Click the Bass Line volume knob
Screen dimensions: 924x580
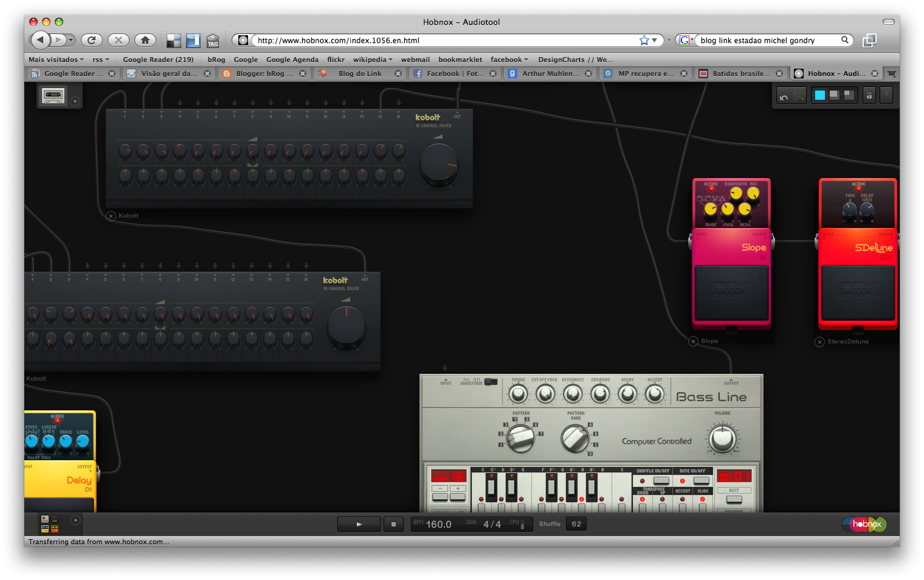click(x=722, y=438)
